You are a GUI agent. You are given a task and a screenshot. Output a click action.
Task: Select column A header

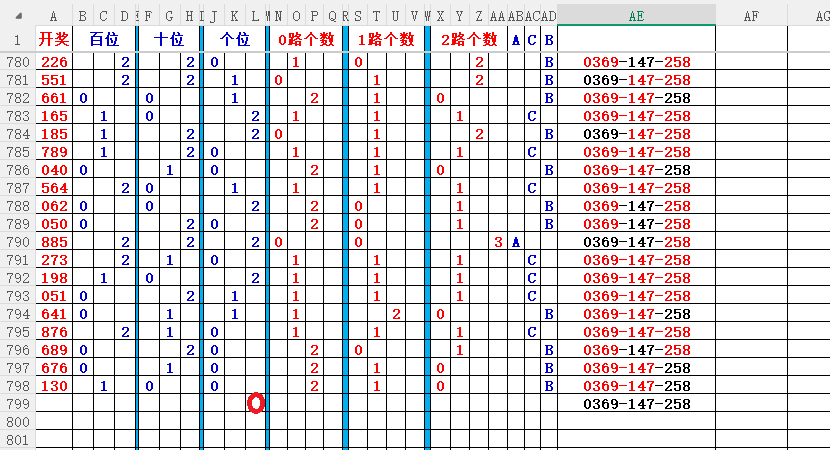pyautogui.click(x=53, y=16)
